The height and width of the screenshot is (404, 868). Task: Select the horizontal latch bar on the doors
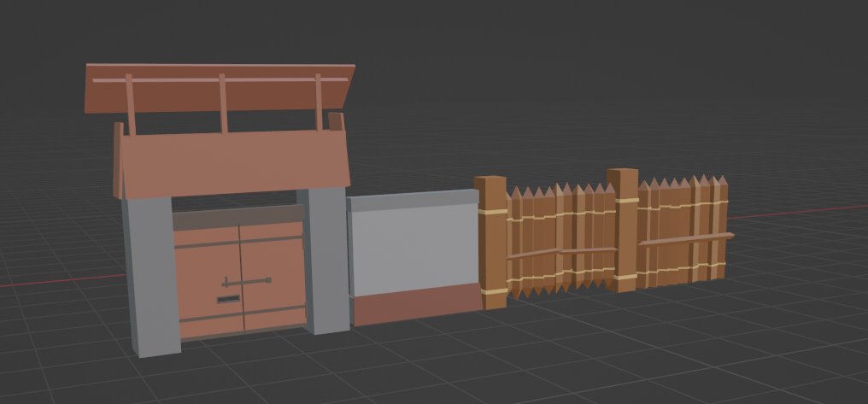click(x=246, y=282)
